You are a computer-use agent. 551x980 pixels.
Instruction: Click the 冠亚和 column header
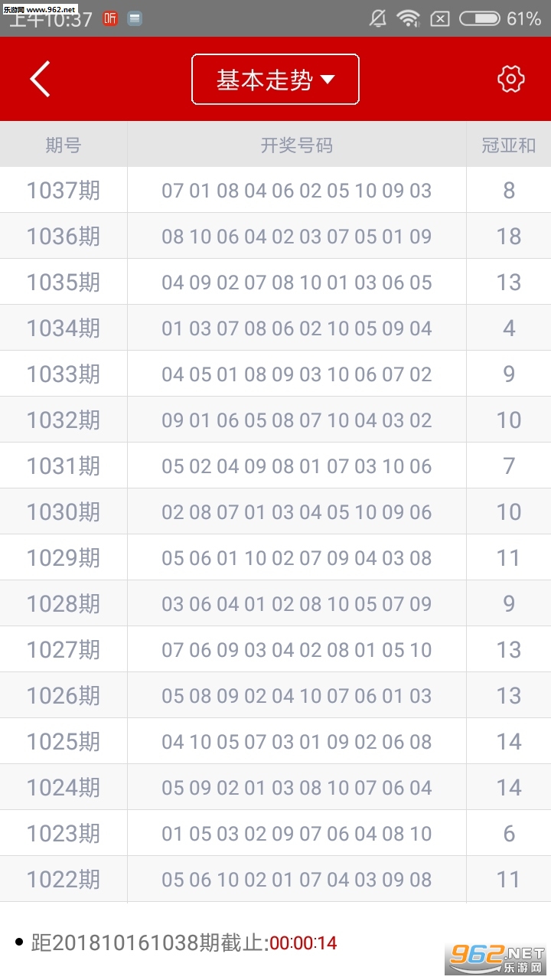(x=509, y=145)
